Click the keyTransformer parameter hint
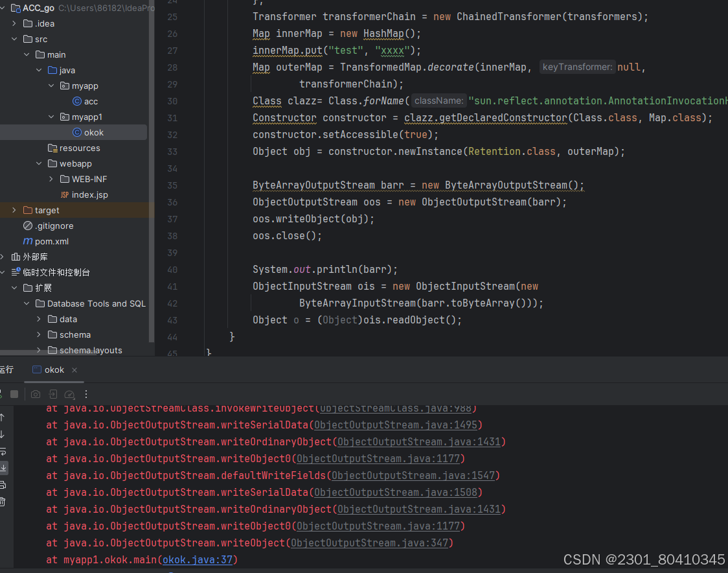 [x=577, y=67]
